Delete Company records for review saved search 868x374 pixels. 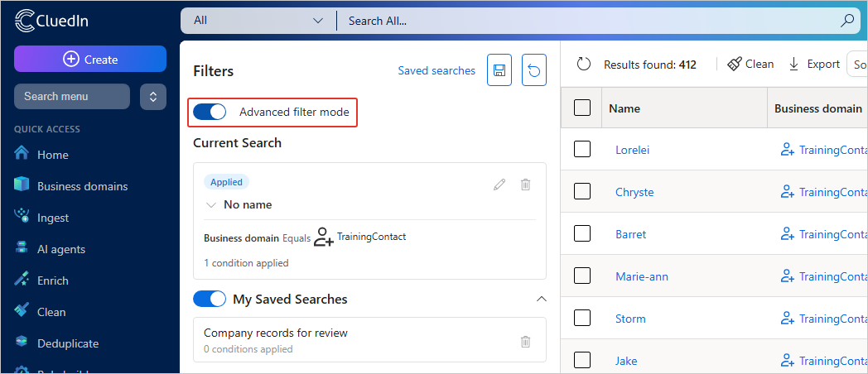(x=526, y=342)
